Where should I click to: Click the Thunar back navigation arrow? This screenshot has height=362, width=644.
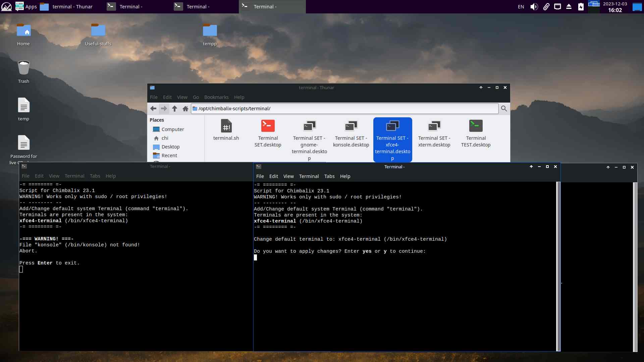coord(153,109)
